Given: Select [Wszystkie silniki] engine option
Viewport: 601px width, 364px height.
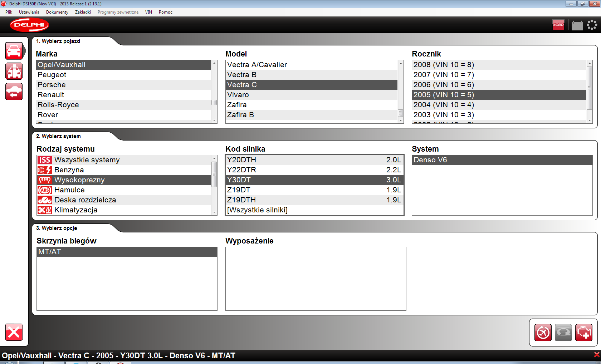Looking at the screenshot, I should tap(314, 210).
